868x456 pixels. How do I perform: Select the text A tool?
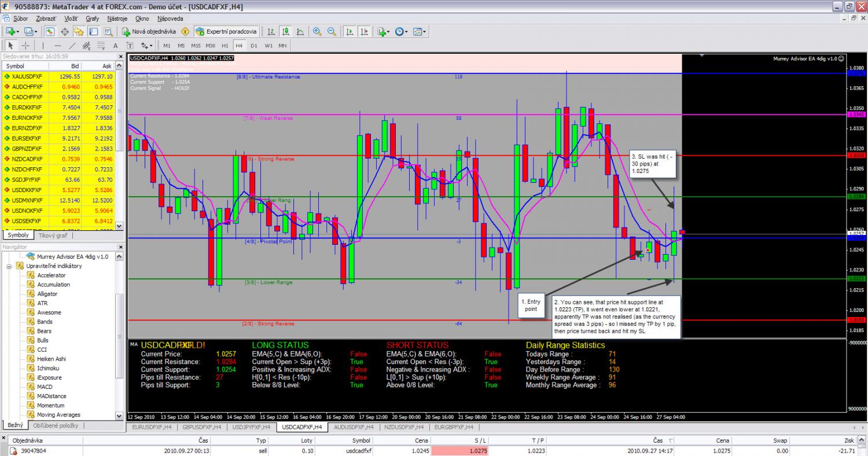pyautogui.click(x=116, y=45)
